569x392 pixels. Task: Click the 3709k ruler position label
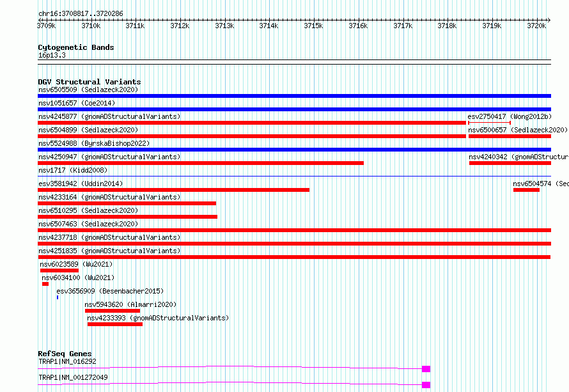point(46,26)
